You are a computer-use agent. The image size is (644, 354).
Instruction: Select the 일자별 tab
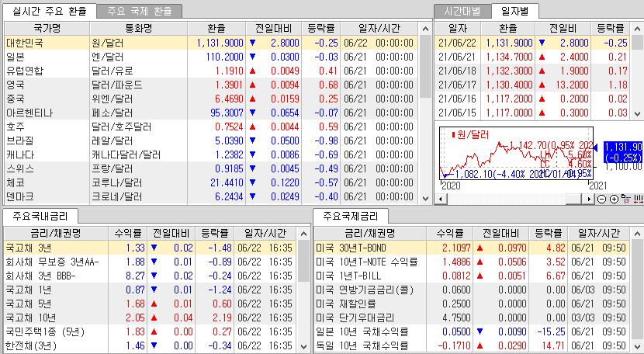pos(515,11)
